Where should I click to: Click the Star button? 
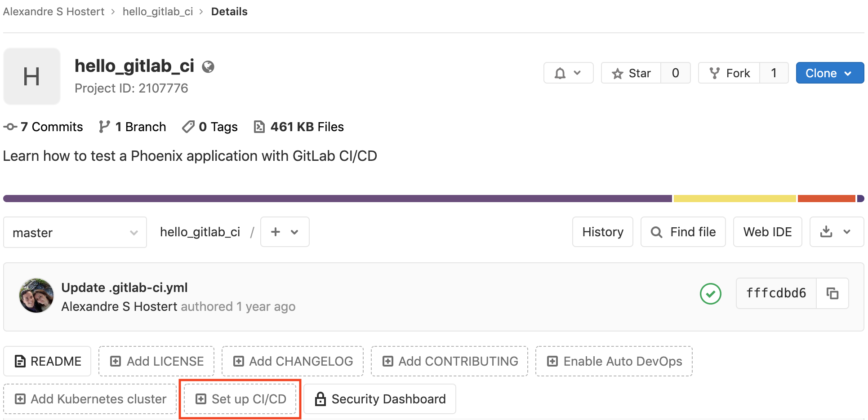tap(632, 73)
